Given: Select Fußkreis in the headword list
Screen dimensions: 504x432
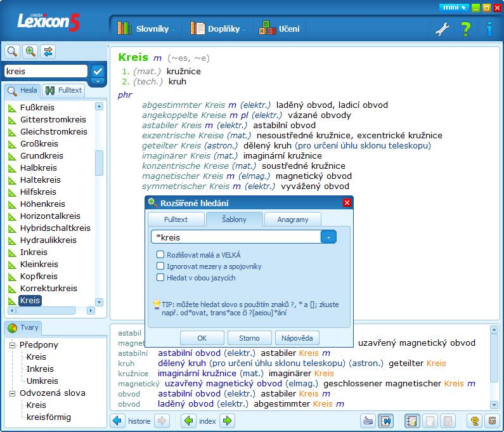Looking at the screenshot, I should [x=37, y=107].
